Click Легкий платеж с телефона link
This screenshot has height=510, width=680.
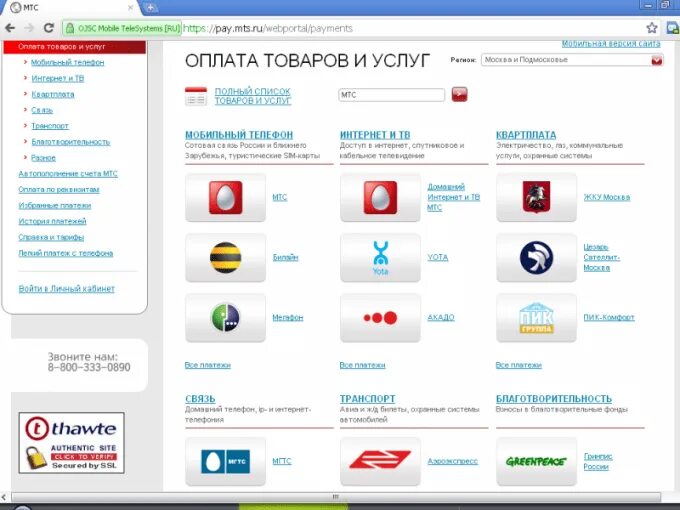66,253
